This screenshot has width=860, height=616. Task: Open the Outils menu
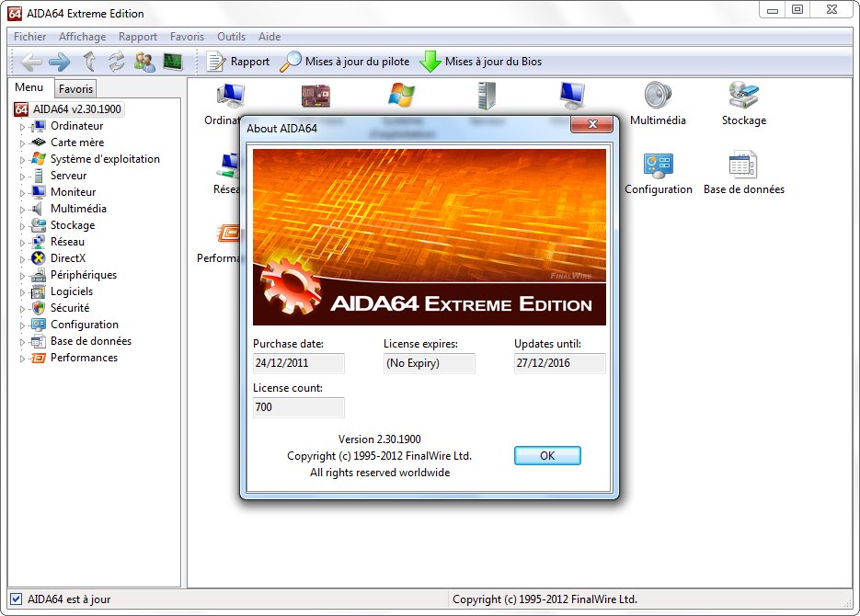[231, 37]
